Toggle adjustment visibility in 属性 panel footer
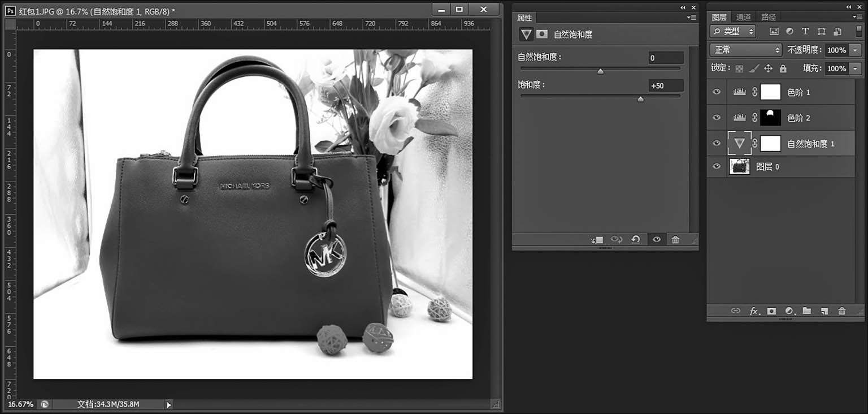Viewport: 868px width, 414px height. 657,240
